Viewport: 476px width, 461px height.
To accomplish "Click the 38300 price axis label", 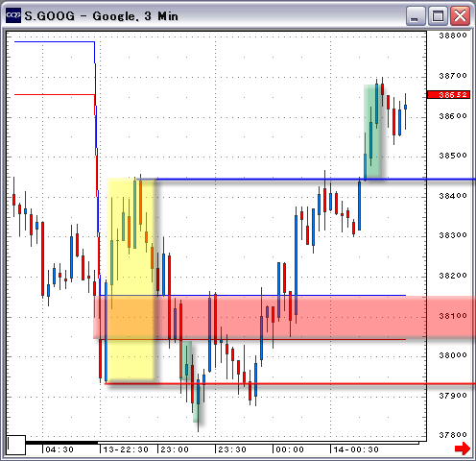I will 453,235.
